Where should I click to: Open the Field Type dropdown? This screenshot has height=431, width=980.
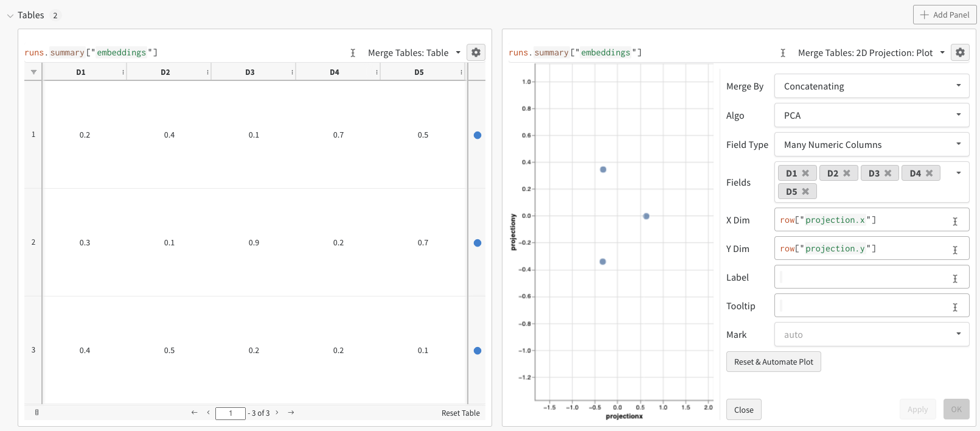coord(871,145)
